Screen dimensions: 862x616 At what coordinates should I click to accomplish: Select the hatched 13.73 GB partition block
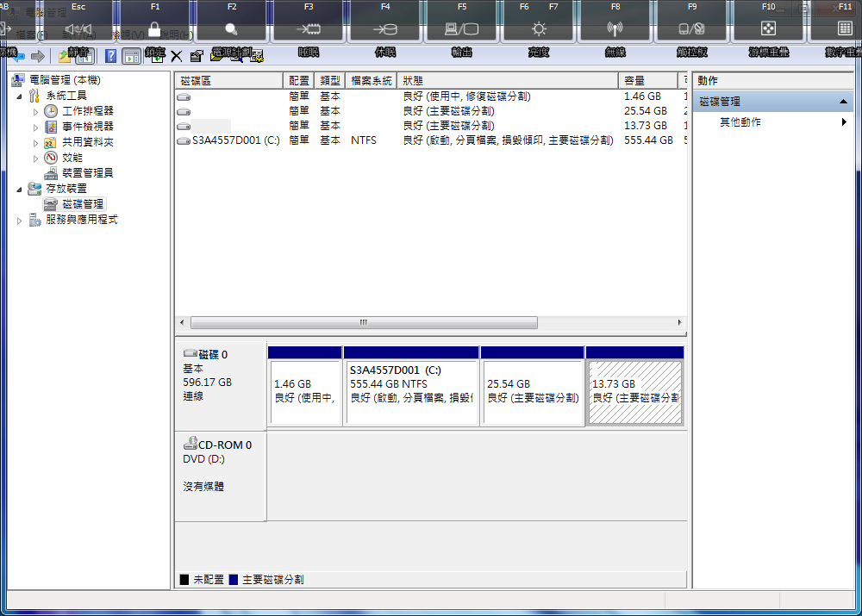[635, 386]
